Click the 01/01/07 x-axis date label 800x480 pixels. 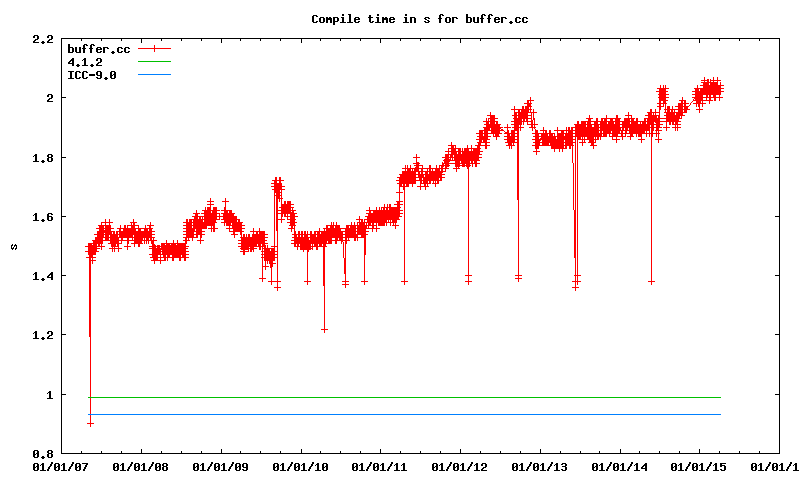(60, 466)
